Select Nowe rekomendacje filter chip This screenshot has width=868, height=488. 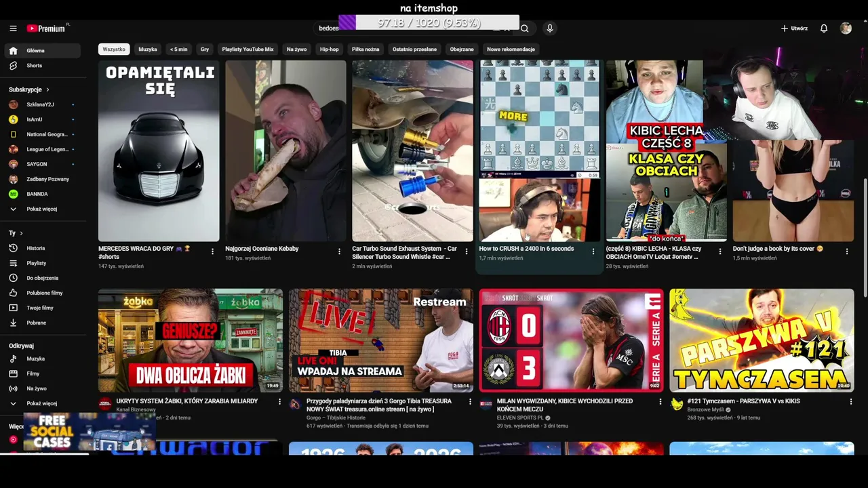tap(511, 49)
